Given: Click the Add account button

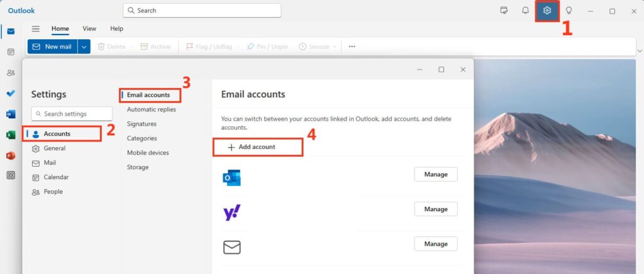Looking at the screenshot, I should [258, 147].
